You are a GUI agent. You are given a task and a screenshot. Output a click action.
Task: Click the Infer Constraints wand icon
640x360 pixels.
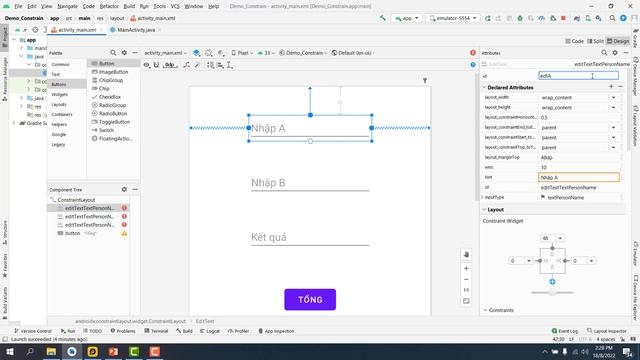pos(197,65)
